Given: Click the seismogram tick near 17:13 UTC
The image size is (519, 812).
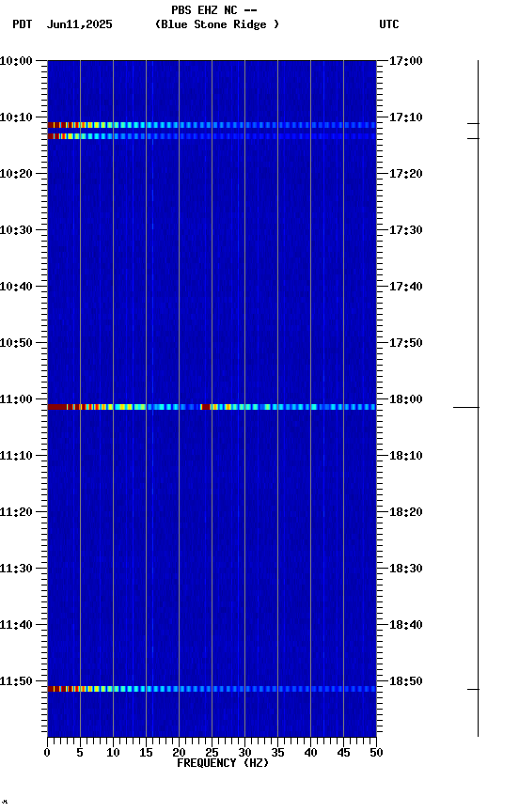Looking at the screenshot, I should [474, 139].
